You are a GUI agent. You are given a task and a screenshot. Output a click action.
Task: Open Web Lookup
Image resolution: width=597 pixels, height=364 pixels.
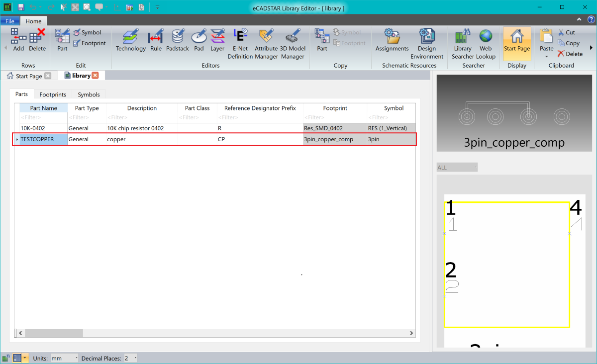486,44
